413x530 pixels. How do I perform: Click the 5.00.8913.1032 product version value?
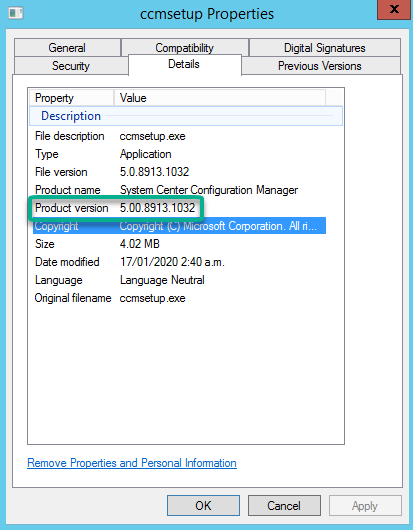tap(157, 208)
